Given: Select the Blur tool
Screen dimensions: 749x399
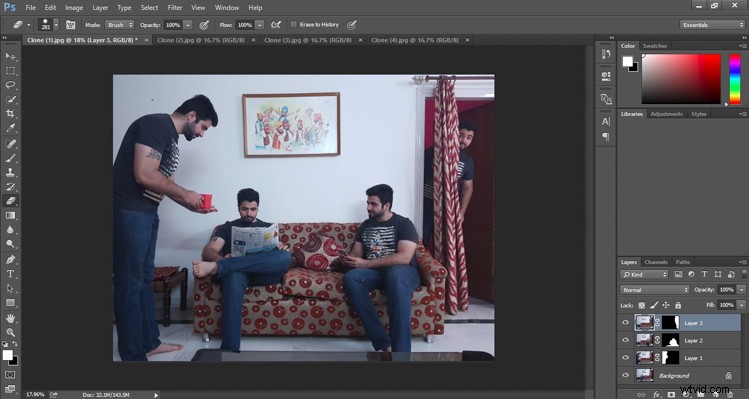Looking at the screenshot, I should [10, 230].
